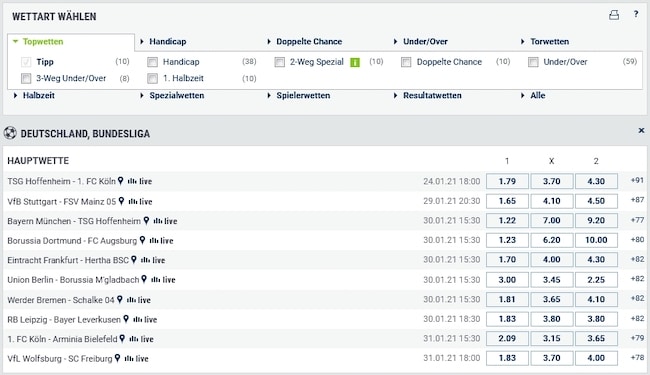Screen dimensions: 650x375
Task: Select home odds 3.00 for Union Berlin
Action: 507,280
